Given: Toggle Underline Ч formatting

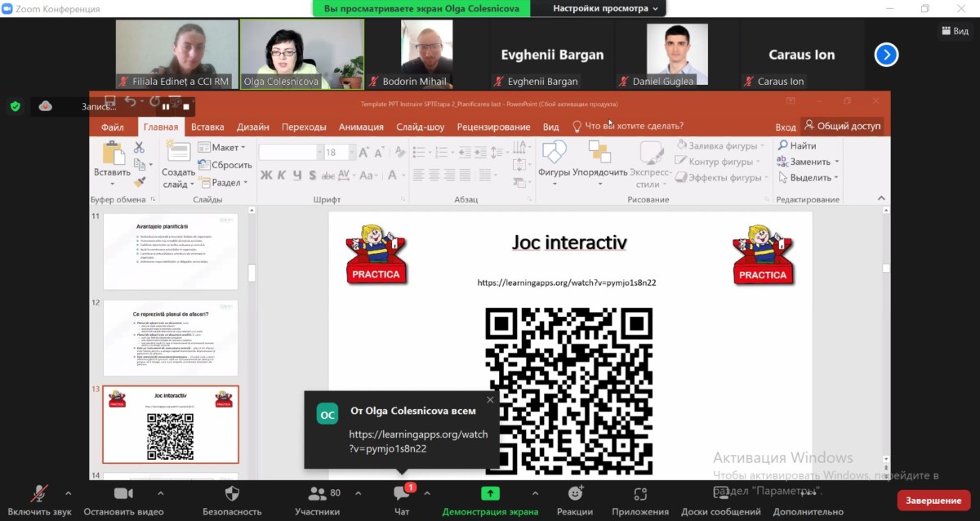Looking at the screenshot, I should click(296, 175).
